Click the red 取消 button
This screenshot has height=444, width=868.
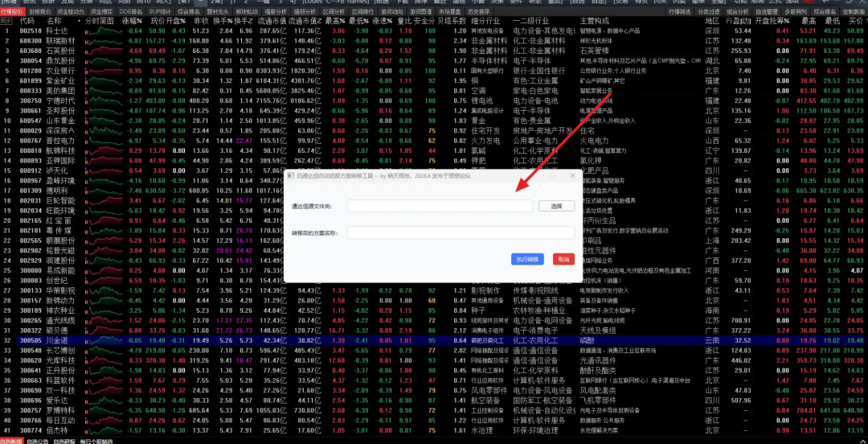(563, 259)
